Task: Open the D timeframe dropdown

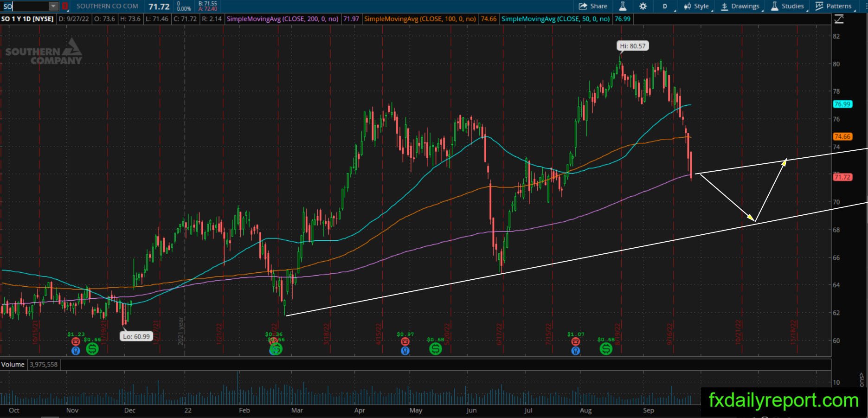Action: click(x=665, y=6)
